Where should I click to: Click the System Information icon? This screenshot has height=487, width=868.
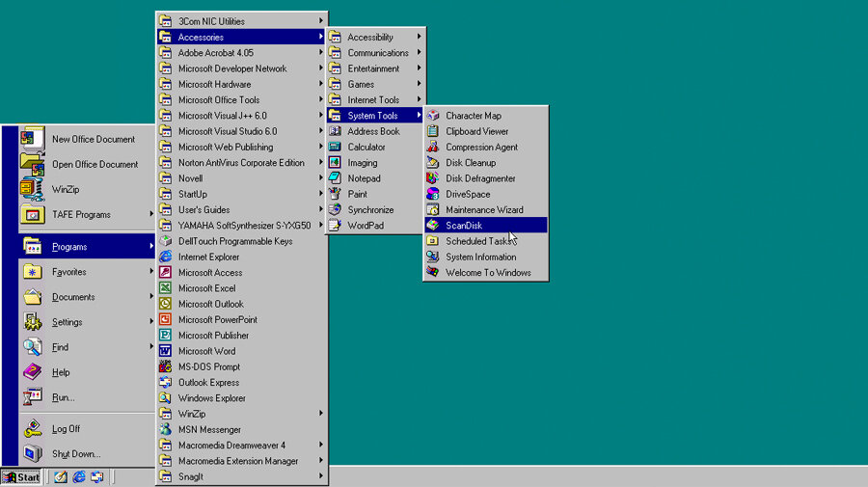[x=433, y=257]
